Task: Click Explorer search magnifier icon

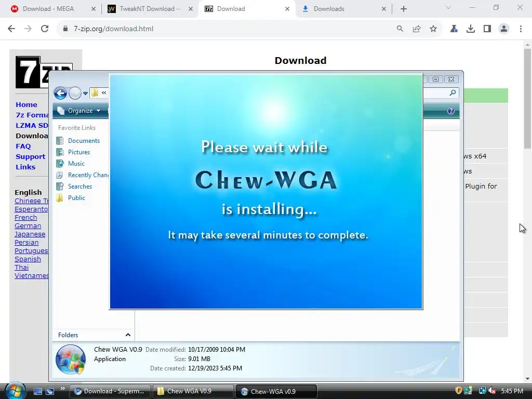Action: pyautogui.click(x=453, y=92)
